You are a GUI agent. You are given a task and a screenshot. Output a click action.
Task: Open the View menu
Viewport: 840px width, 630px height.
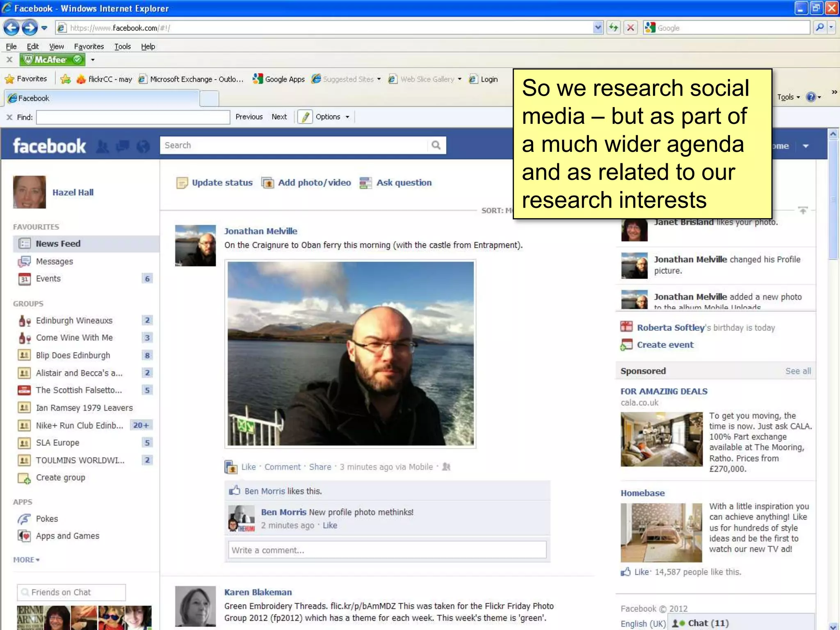click(x=57, y=46)
